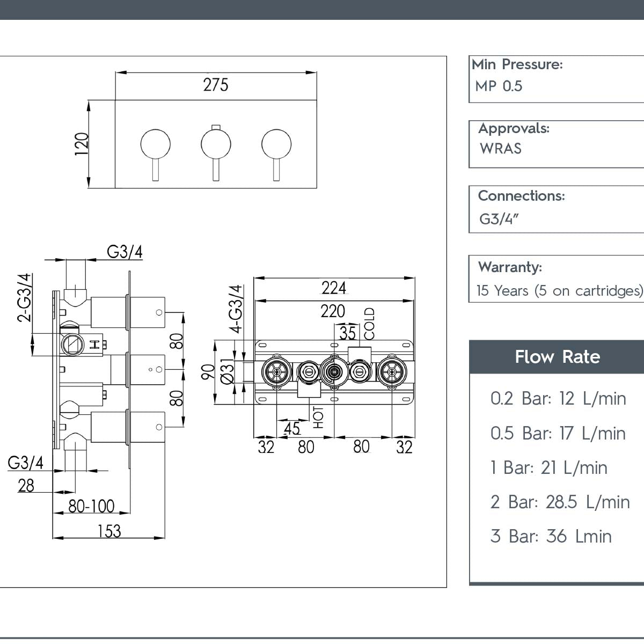Click the '0.2 Bar: 12 L/min' row

(558, 399)
